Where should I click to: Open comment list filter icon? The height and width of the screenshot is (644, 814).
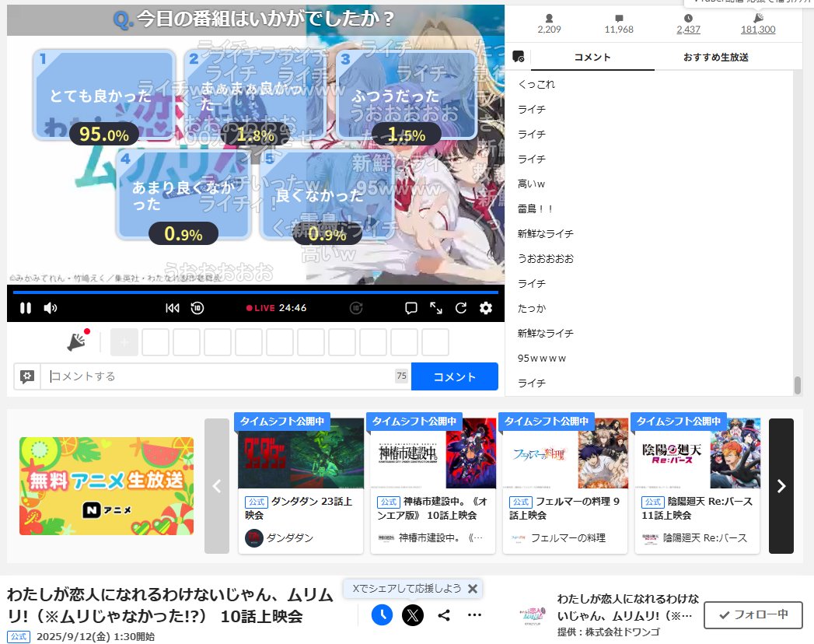(x=518, y=57)
